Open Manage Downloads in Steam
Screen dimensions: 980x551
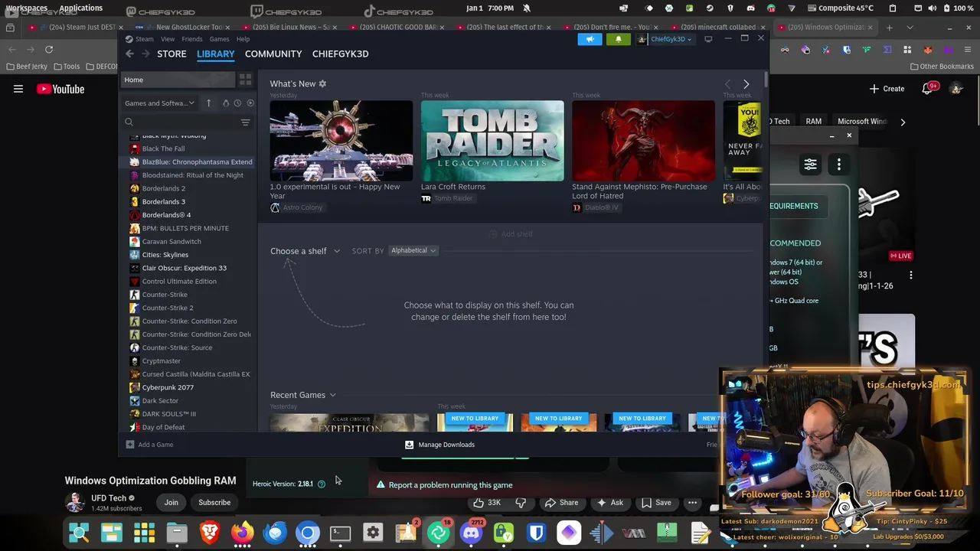[x=439, y=445]
